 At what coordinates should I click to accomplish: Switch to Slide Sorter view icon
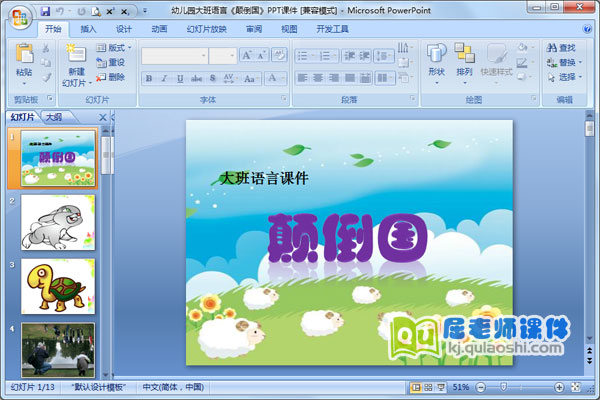coord(428,387)
